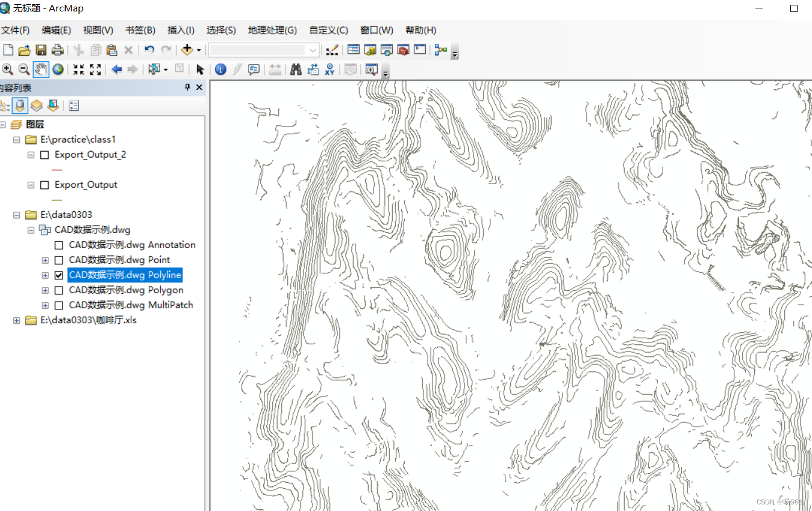Click the ArcToolbox icon
The width and height of the screenshot is (812, 511).
tap(403, 49)
